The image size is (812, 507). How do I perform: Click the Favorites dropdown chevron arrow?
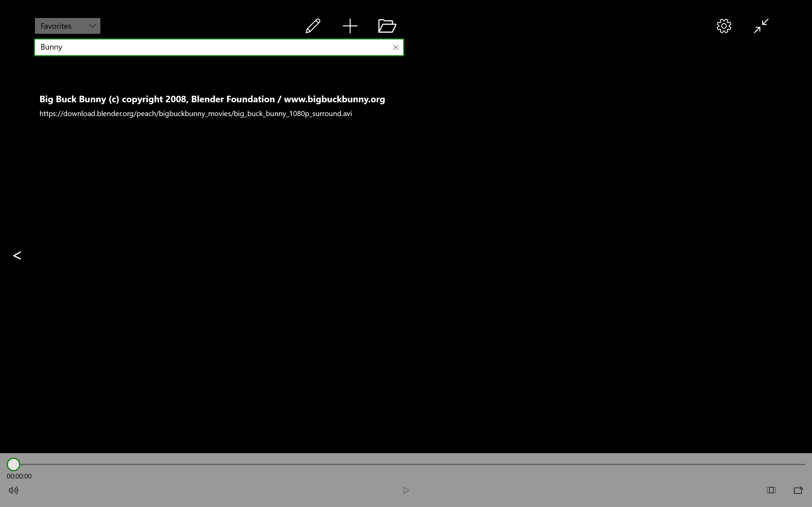(x=92, y=26)
